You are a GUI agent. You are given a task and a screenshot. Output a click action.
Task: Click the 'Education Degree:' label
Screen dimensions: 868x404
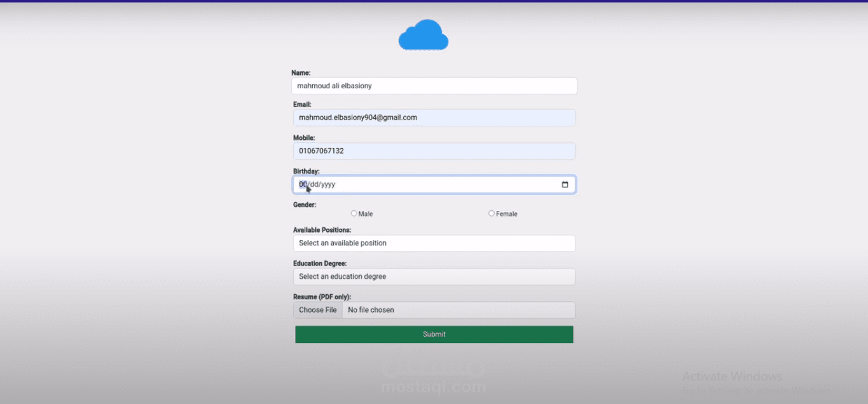tap(320, 263)
